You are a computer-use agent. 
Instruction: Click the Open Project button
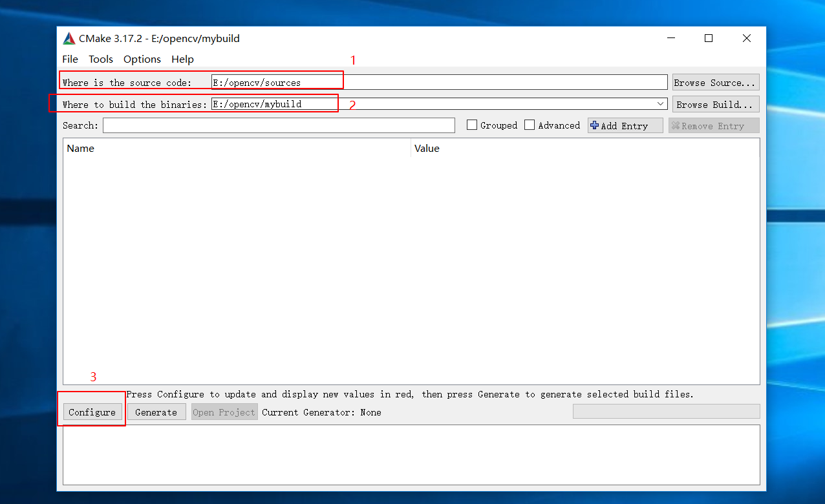224,412
